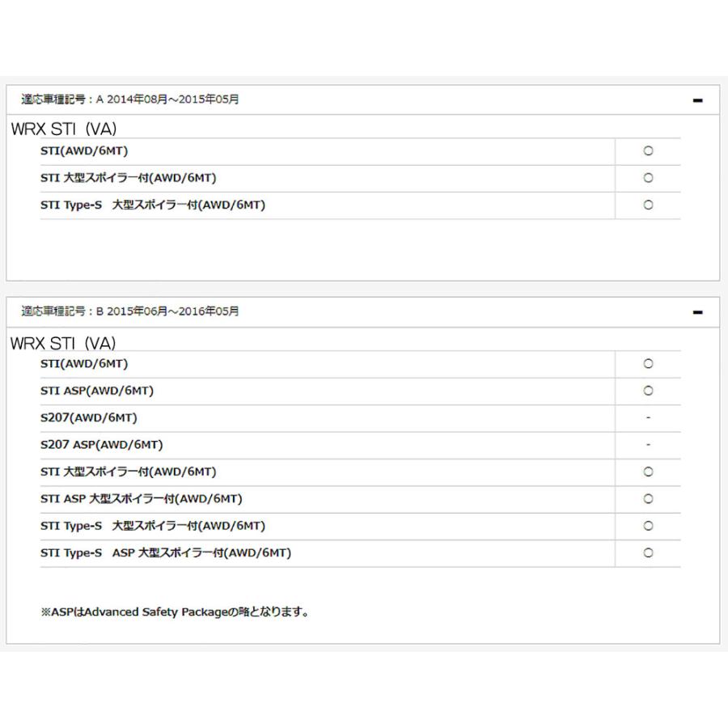
Task: Collapse the section B 2015年06月 panel
Action: coord(697,312)
